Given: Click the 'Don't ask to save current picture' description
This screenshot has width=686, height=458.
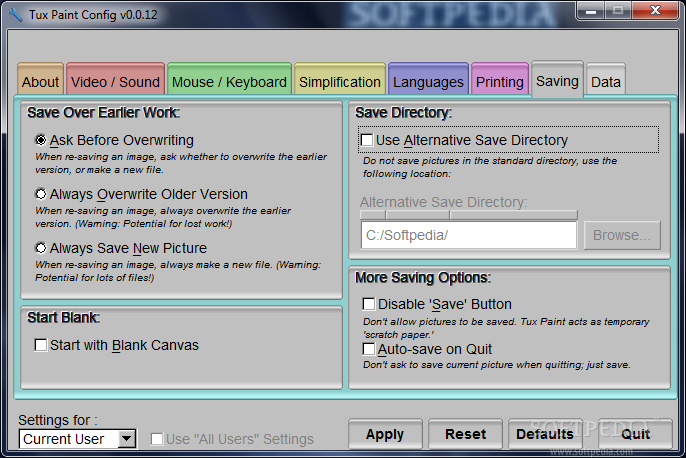Looking at the screenshot, I should [x=497, y=365].
